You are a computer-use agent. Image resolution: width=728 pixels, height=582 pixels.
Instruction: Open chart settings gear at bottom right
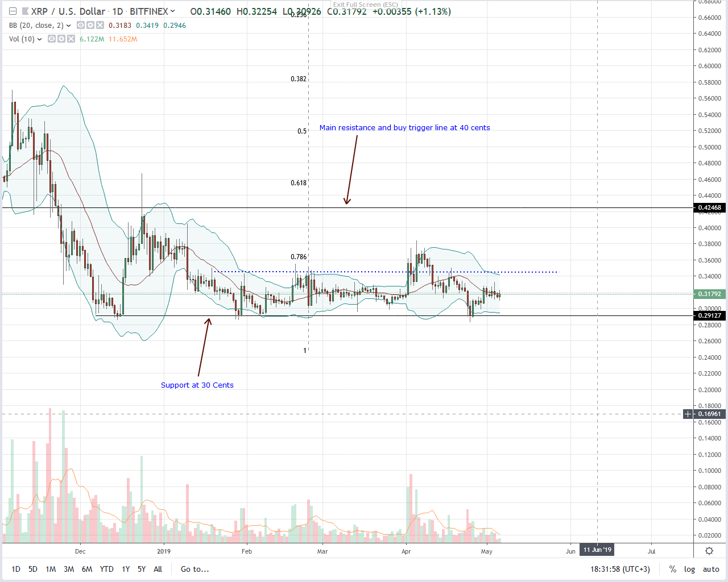[709, 551]
